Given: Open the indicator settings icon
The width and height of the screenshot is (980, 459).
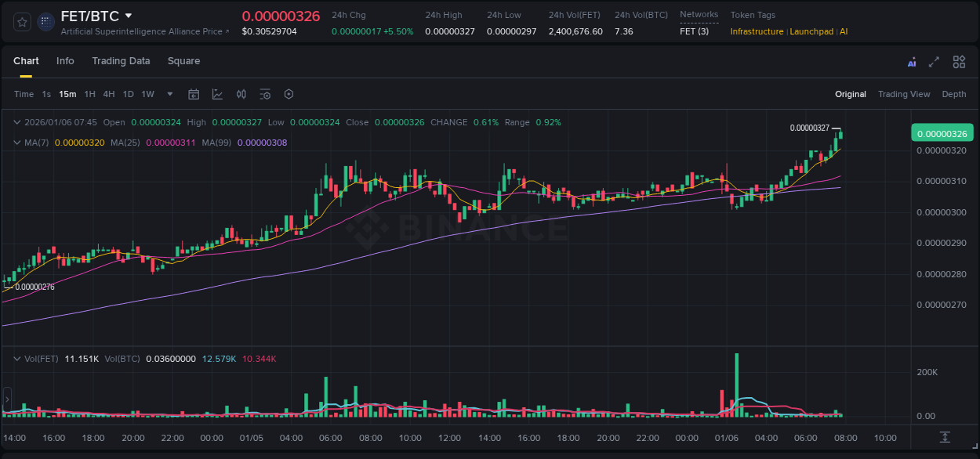Looking at the screenshot, I should (265, 93).
